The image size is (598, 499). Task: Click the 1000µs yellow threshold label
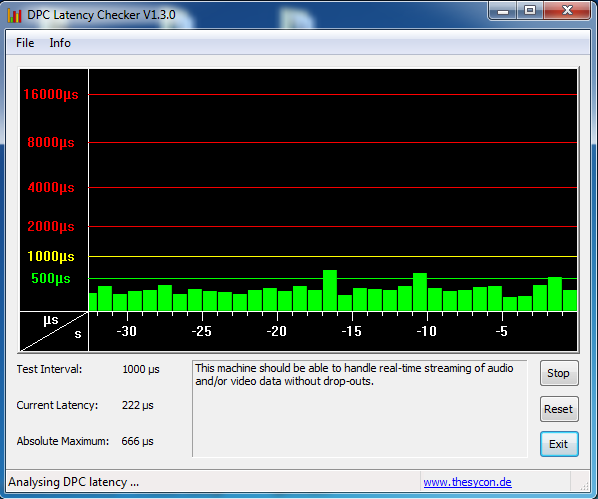pos(51,256)
